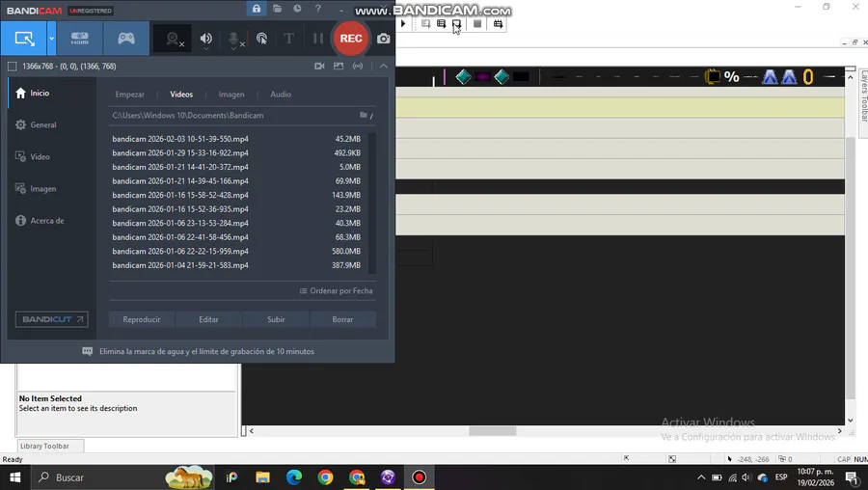Switch to the Imagen tab in Inicio

point(231,95)
